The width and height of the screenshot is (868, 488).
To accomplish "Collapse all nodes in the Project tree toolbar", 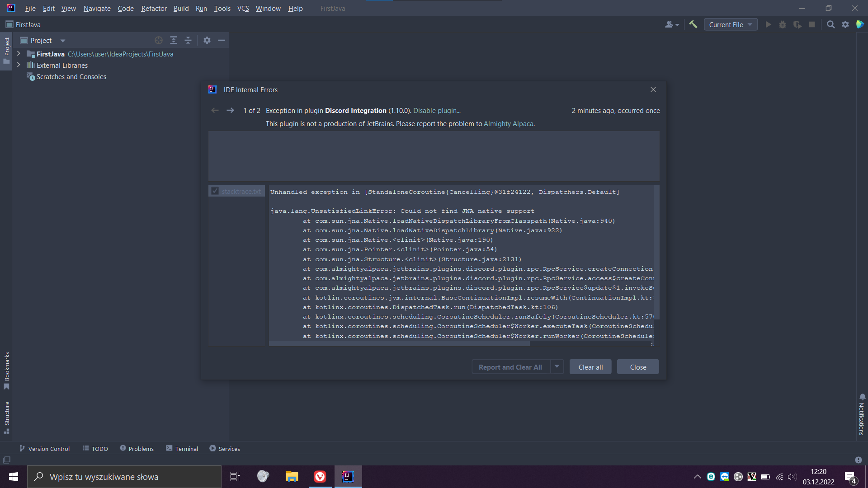I will point(188,40).
